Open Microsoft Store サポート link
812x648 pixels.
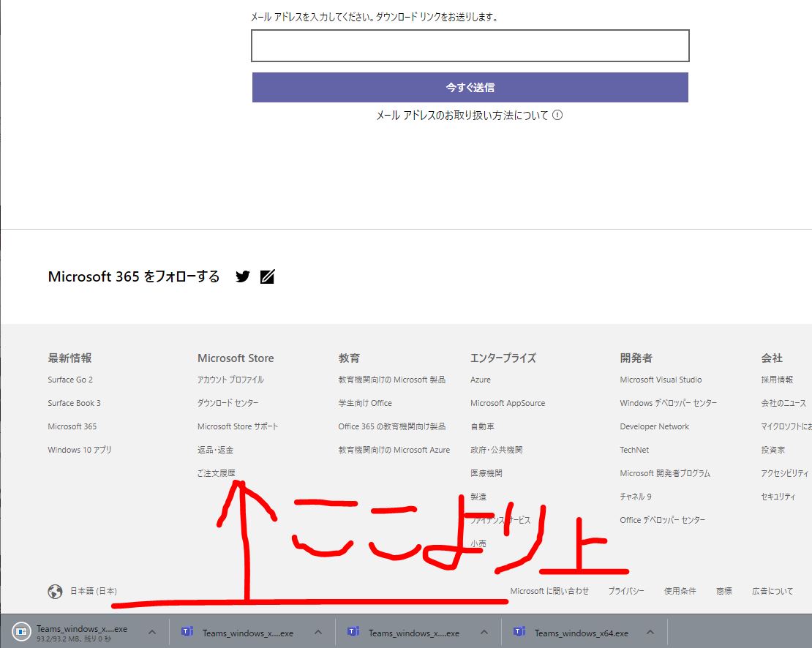(238, 426)
